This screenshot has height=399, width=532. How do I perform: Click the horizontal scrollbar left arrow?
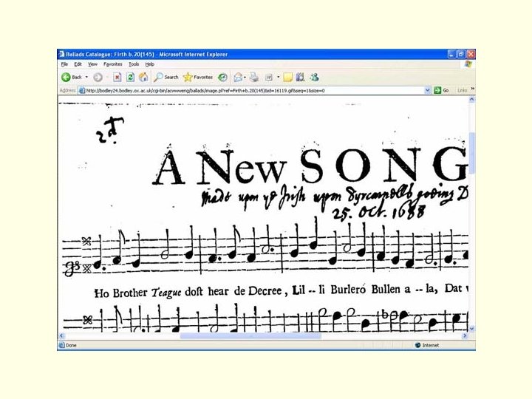[61, 335]
